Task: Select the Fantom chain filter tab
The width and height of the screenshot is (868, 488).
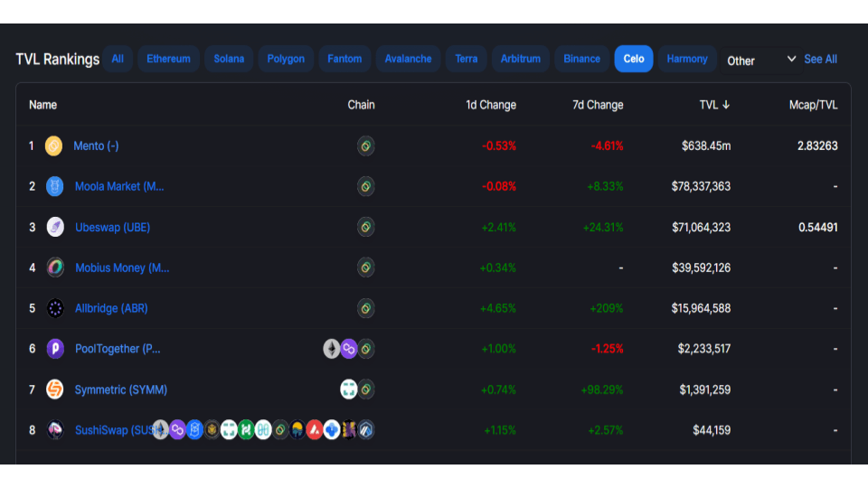Action: click(344, 59)
